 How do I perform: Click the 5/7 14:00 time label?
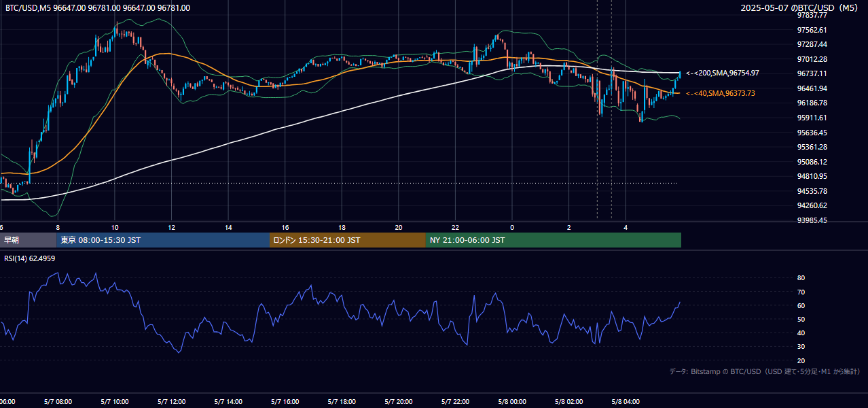click(228, 402)
